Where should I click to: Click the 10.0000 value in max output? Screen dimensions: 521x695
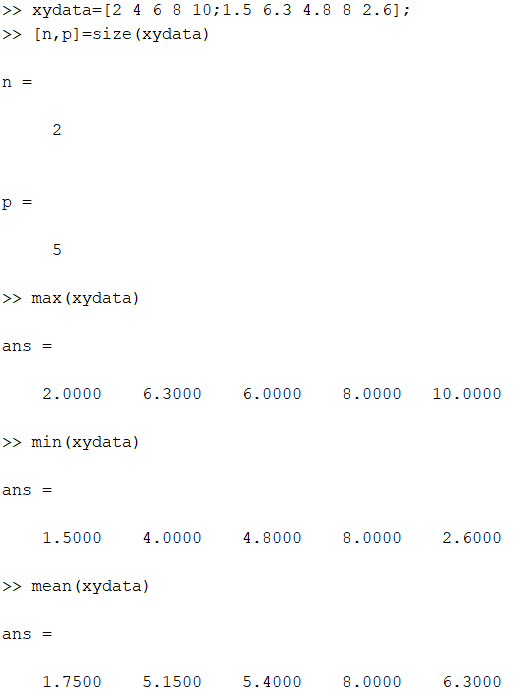pos(467,394)
